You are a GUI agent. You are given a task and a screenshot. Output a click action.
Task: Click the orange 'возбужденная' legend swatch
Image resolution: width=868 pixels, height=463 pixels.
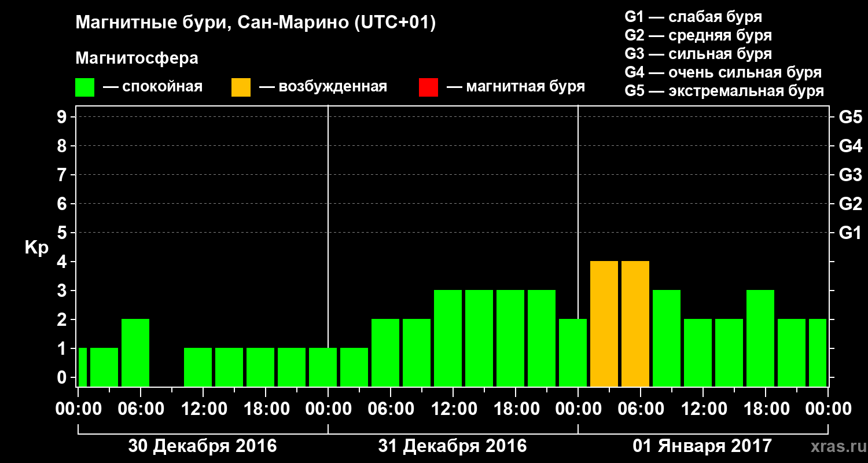point(241,87)
